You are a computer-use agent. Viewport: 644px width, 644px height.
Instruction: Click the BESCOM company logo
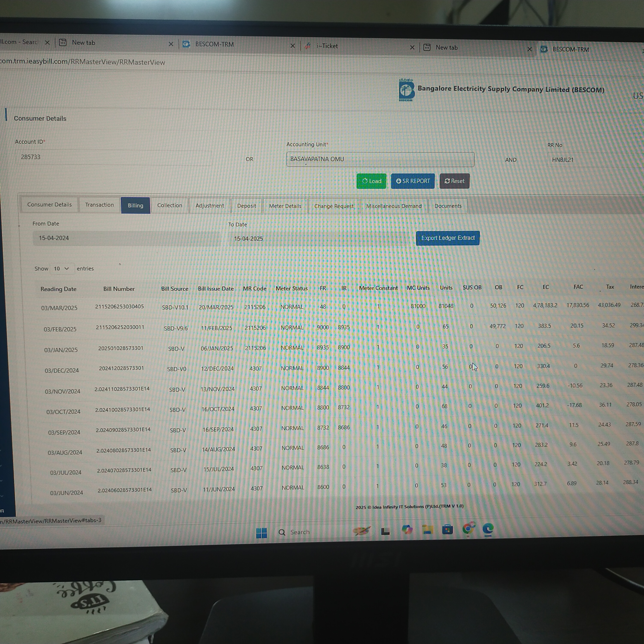[406, 90]
